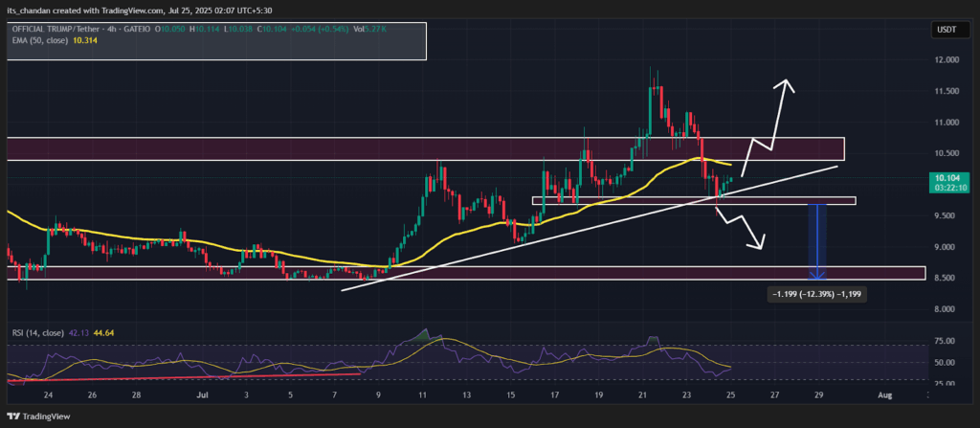Click date label 13 on time axis

pos(466,395)
